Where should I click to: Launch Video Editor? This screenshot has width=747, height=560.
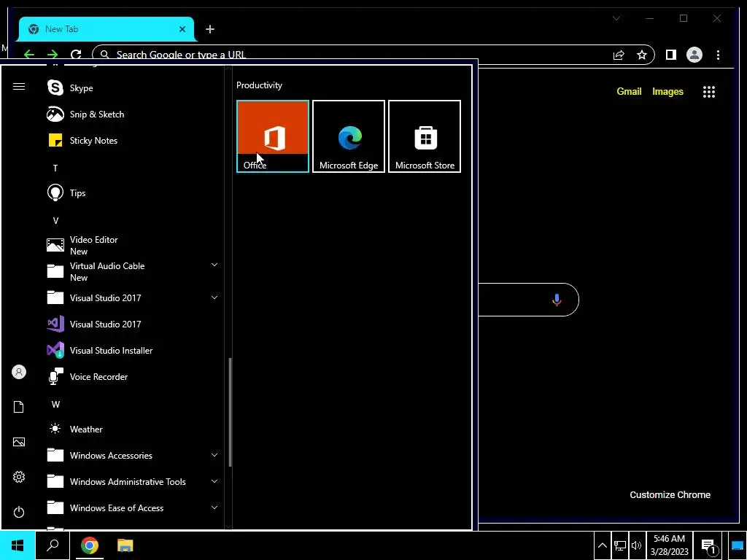point(133,245)
